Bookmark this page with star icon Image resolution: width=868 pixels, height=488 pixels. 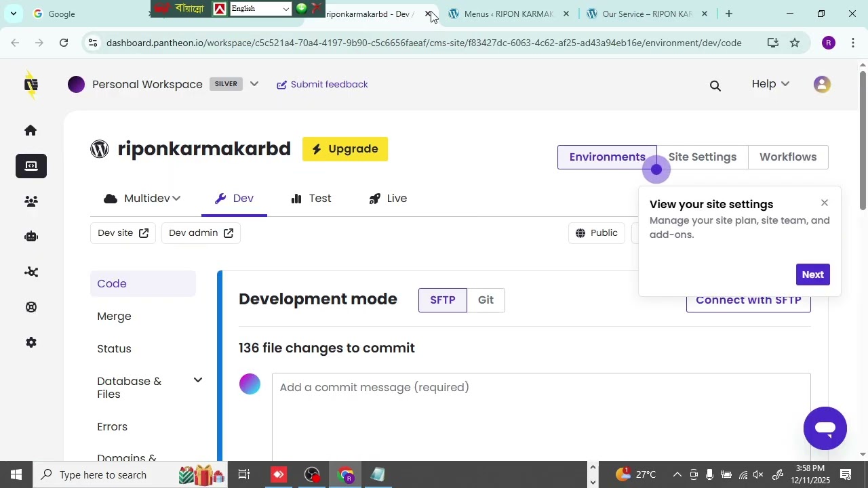pyautogui.click(x=795, y=43)
